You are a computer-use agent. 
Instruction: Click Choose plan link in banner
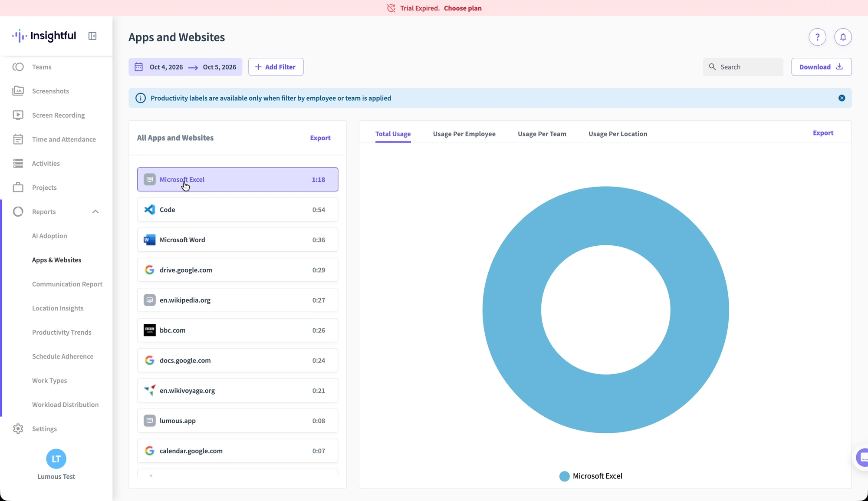(463, 8)
